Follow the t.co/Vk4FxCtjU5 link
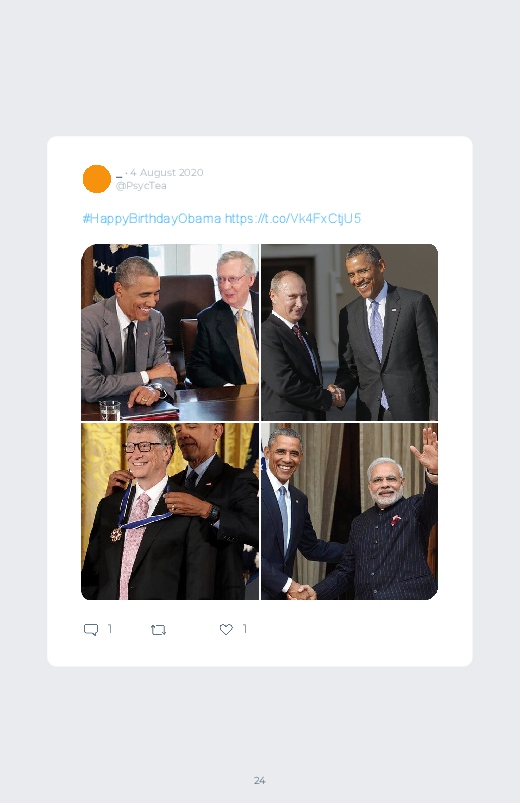 293,219
